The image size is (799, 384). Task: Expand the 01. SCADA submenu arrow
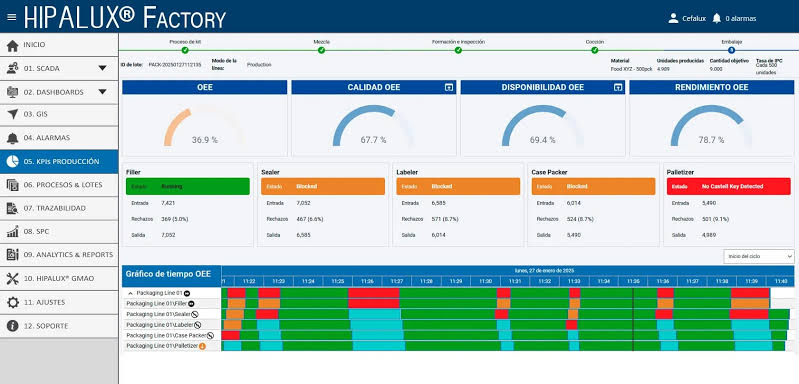[102, 68]
